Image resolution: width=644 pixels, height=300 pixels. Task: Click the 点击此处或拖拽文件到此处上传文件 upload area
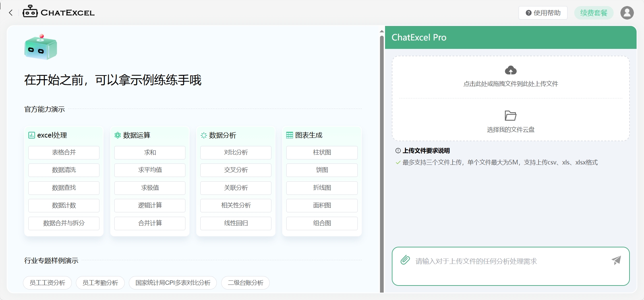[510, 77]
